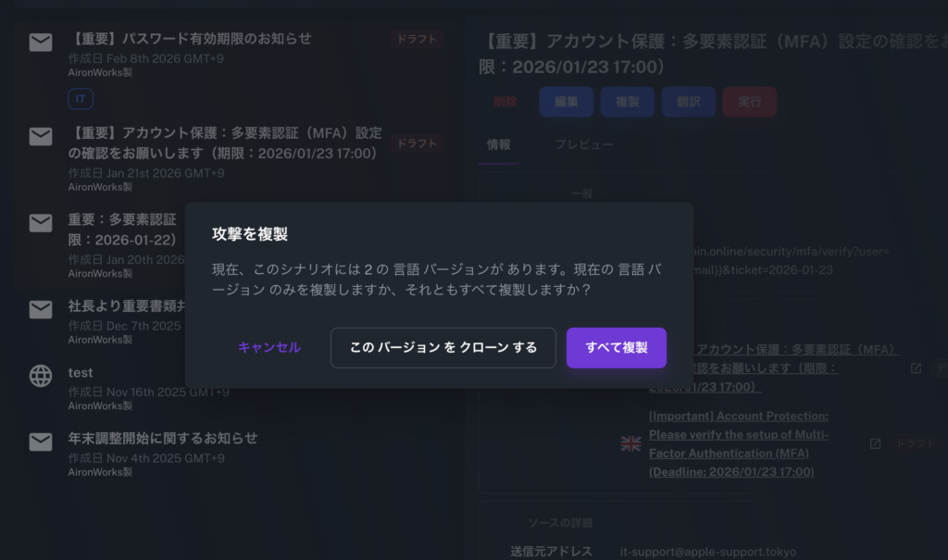Click envelope icon beside 社長より重要書類 item

click(41, 310)
